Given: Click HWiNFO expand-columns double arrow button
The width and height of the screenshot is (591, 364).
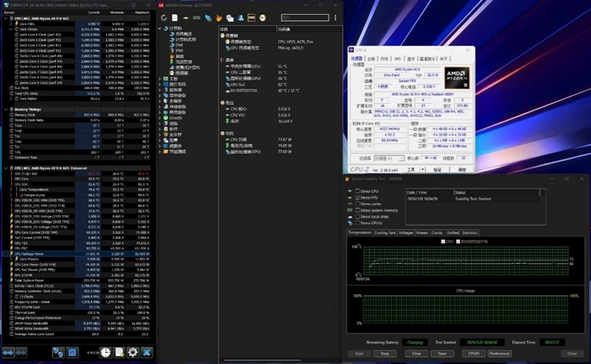Looking at the screenshot, I should pyautogui.click(x=8, y=352).
